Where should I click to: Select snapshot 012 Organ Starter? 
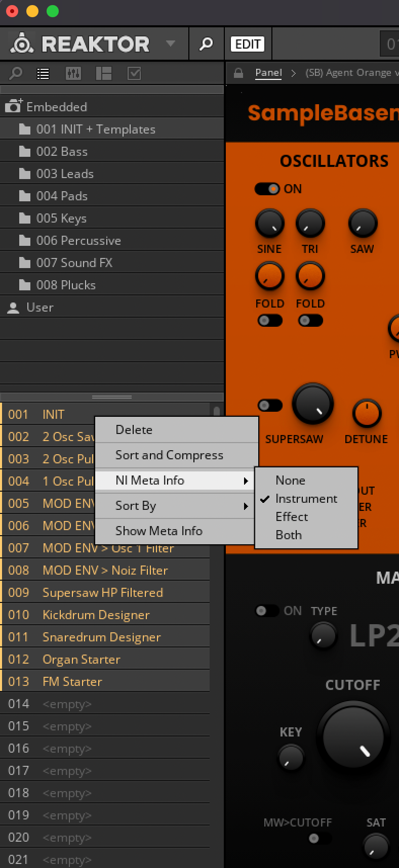105,660
